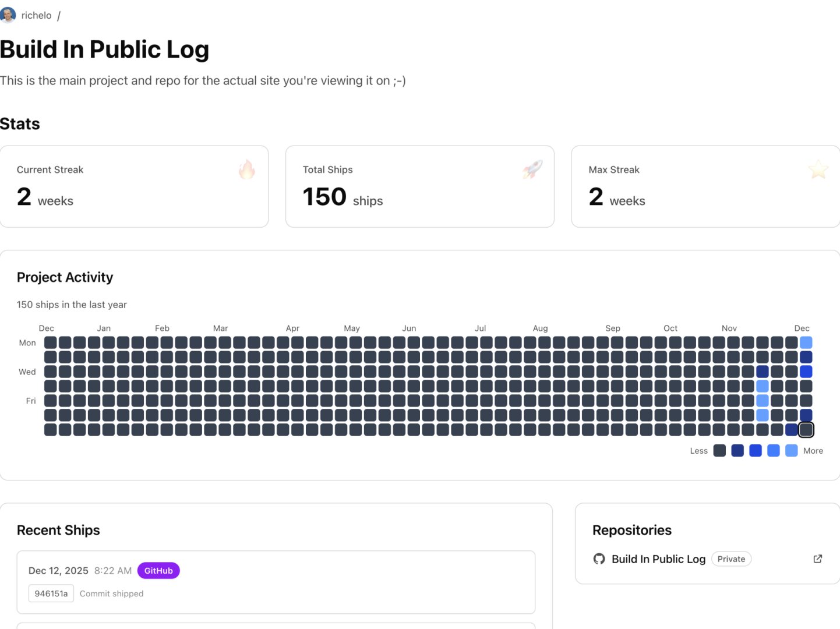The image size is (840, 629).
Task: Click the GitHub logo beside Build In Public Log
Action: (599, 559)
